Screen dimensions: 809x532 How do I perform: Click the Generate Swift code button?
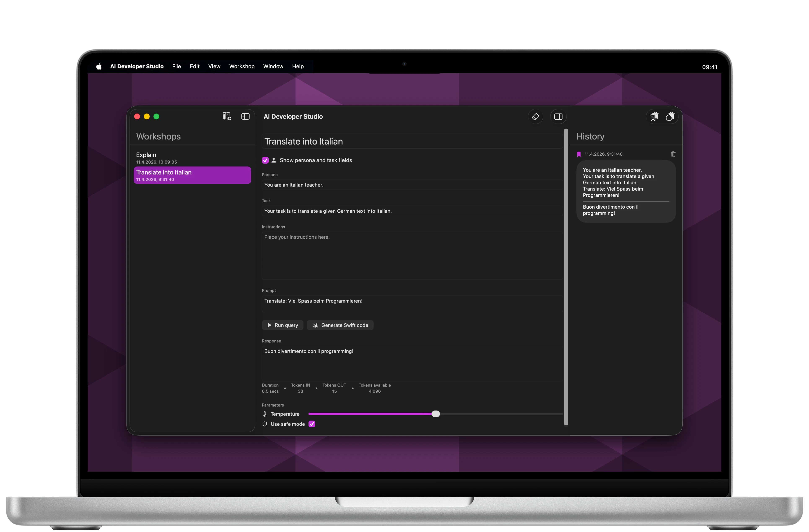click(340, 325)
